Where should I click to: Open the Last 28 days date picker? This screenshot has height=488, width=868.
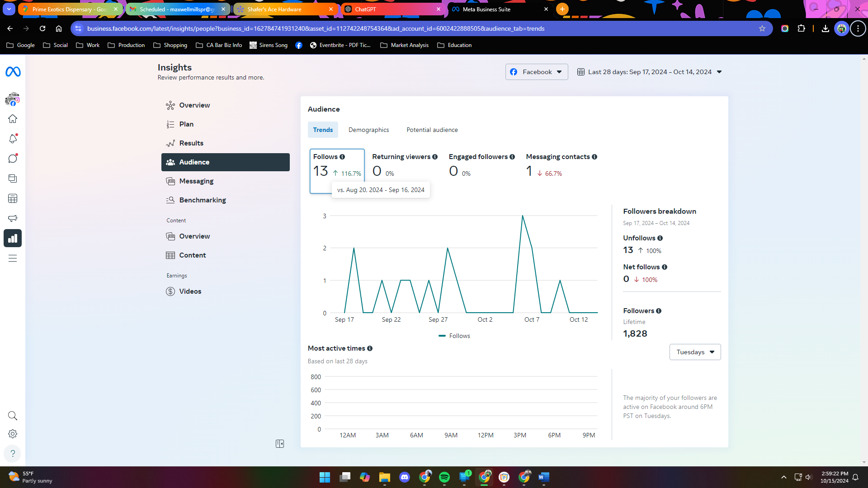[649, 72]
